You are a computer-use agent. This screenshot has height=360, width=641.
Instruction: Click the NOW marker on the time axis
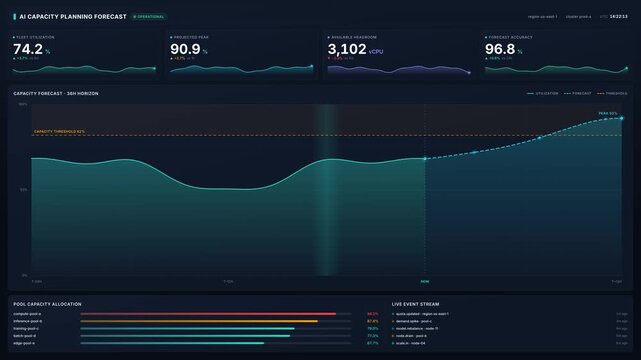(425, 282)
